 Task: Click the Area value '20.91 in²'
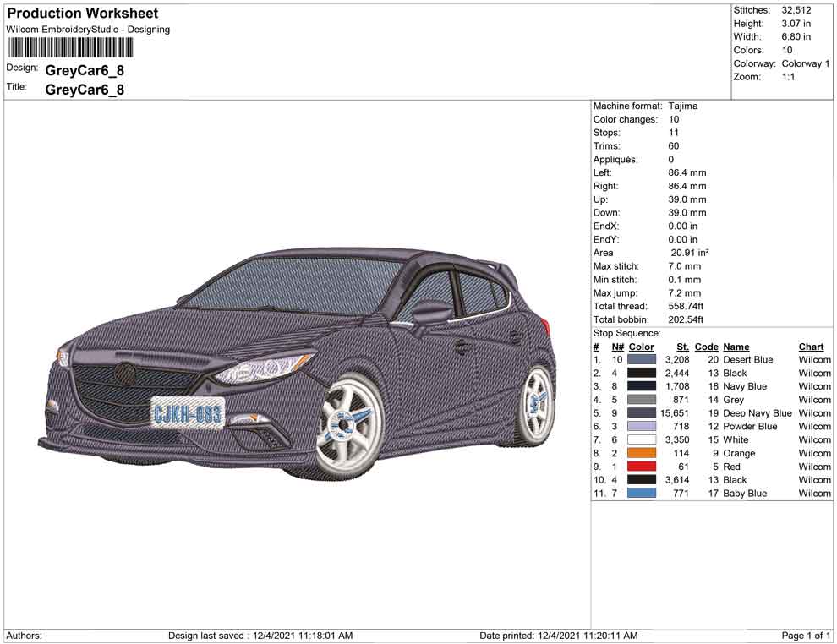[x=690, y=253]
